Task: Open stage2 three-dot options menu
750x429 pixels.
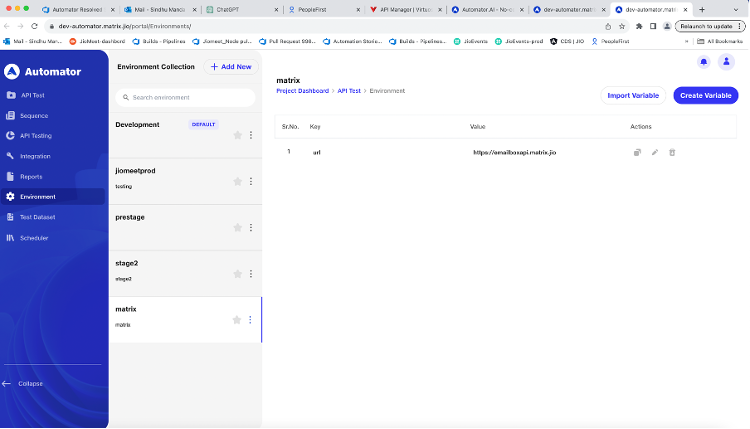Action: 251,274
